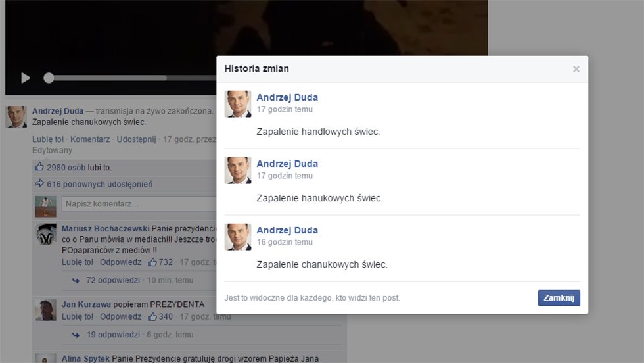
Task: Focus the 'Napisz komentarz...' input field
Action: [x=138, y=205]
